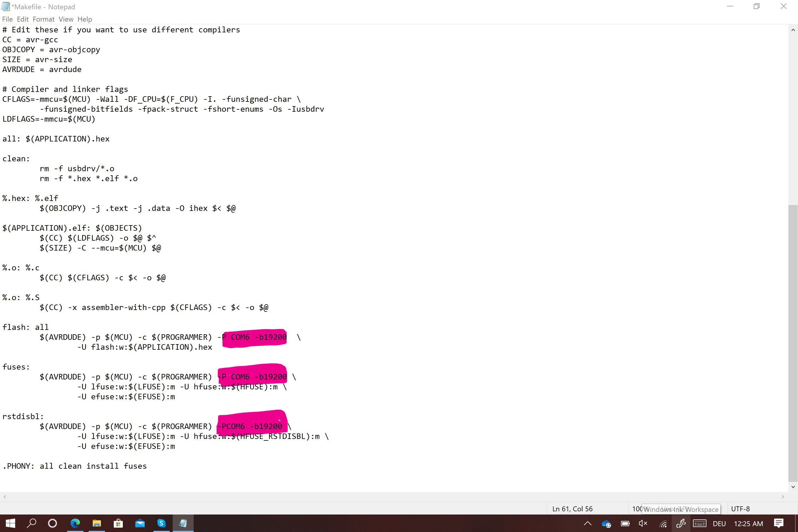Click the Windows Start button

coord(10,523)
